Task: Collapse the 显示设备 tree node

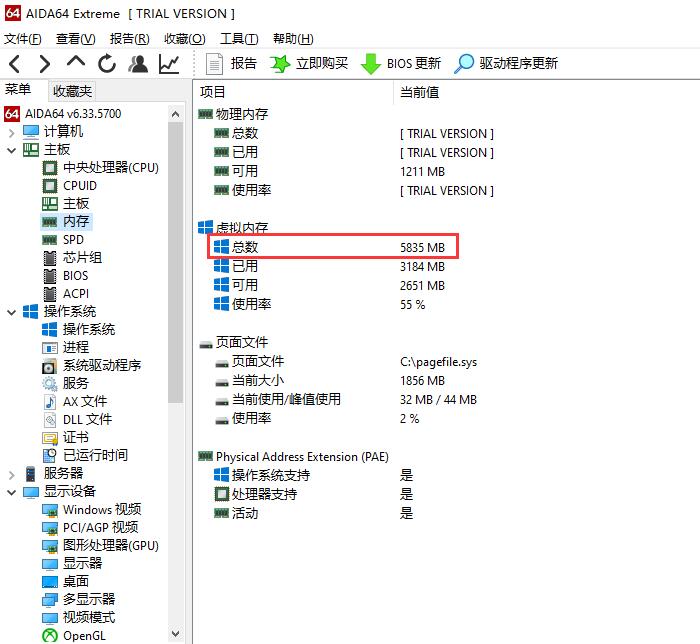Action: 12,492
